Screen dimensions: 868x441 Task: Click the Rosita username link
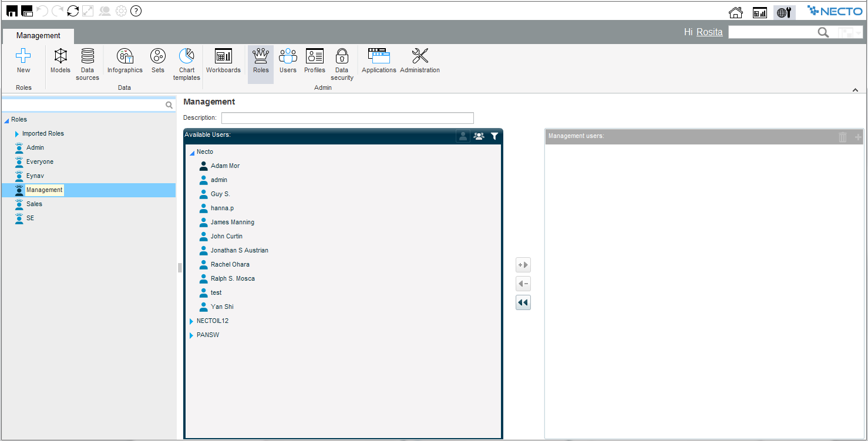point(709,32)
